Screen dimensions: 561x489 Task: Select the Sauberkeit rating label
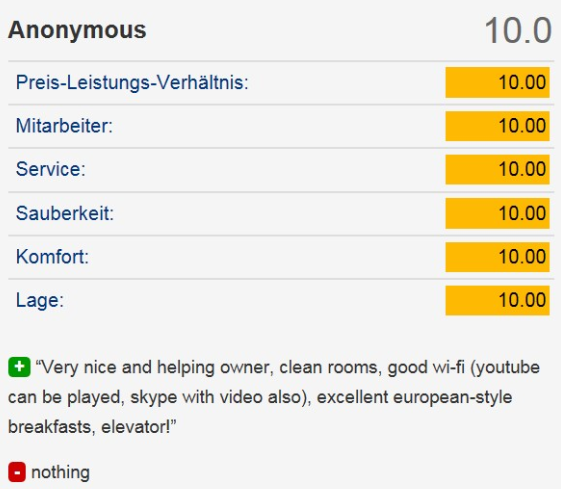point(65,213)
